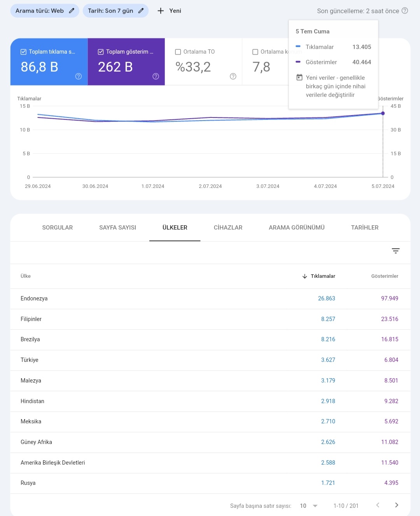Open the table filter rows icon

395,251
